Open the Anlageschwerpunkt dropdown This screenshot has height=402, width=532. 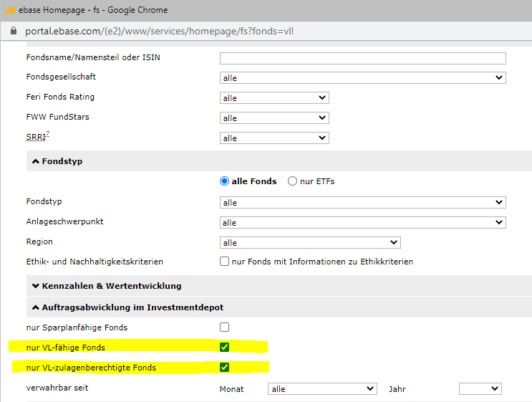click(x=362, y=223)
